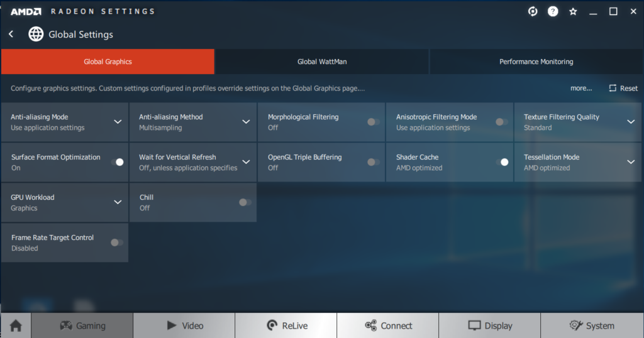This screenshot has width=644, height=338.
Task: Disable the Shader Cache toggle
Action: 502,162
